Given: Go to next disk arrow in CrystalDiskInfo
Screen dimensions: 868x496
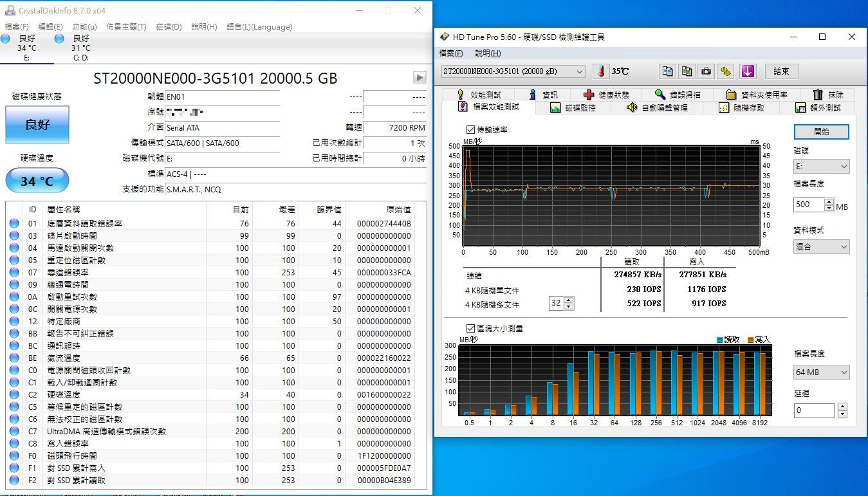Looking at the screenshot, I should [x=420, y=78].
